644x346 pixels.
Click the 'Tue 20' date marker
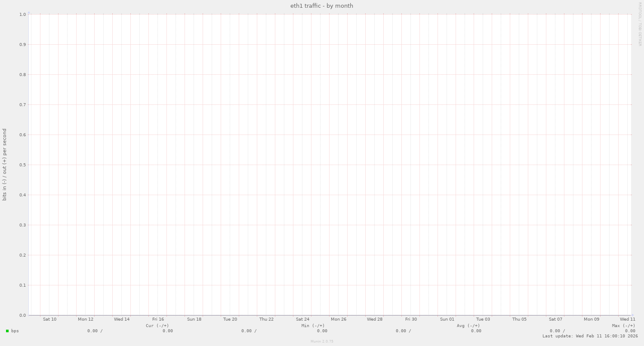click(x=230, y=319)
